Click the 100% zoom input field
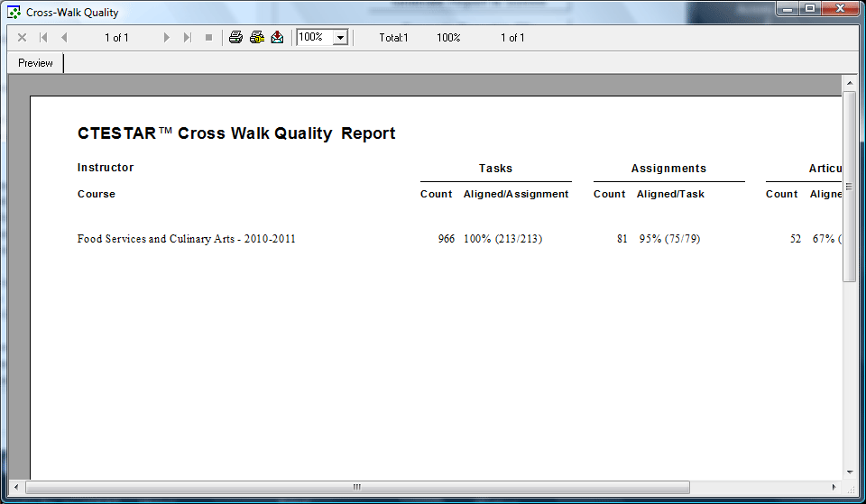 pos(314,38)
